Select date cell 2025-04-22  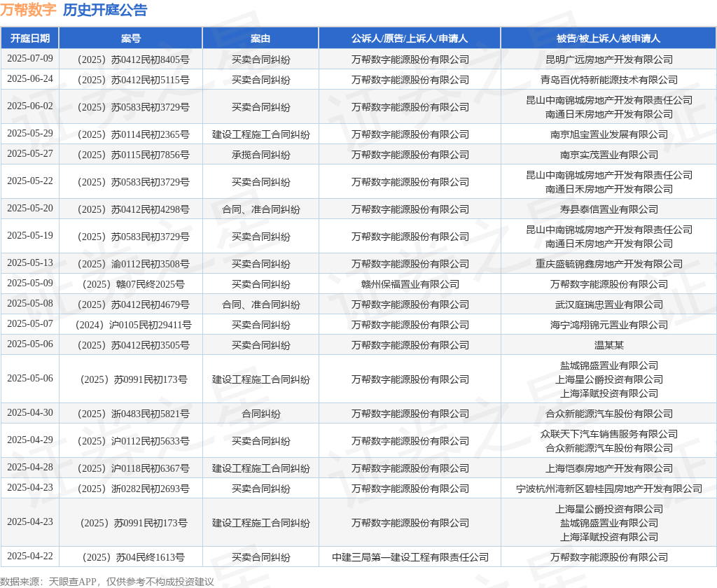coord(29,556)
